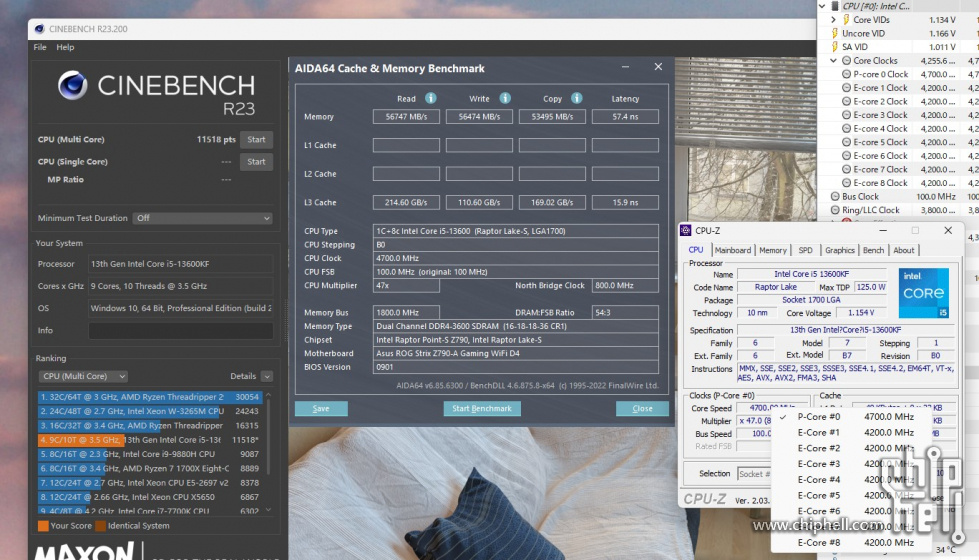The width and height of the screenshot is (979, 560).
Task: Switch to the Memory tab in CPU-Z
Action: [x=773, y=250]
